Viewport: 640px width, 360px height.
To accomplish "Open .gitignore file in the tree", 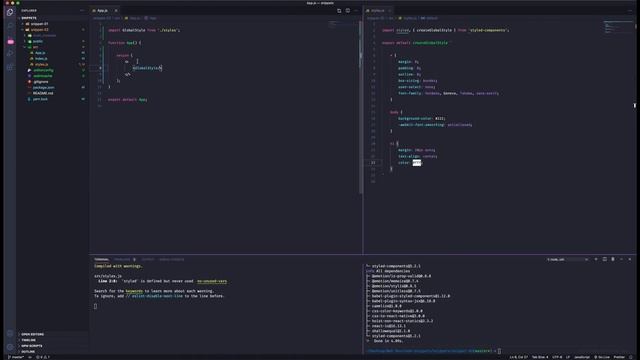I will (41, 82).
